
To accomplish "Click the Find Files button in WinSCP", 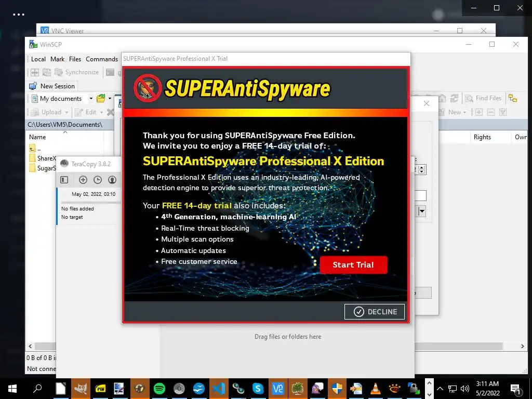I will (484, 98).
